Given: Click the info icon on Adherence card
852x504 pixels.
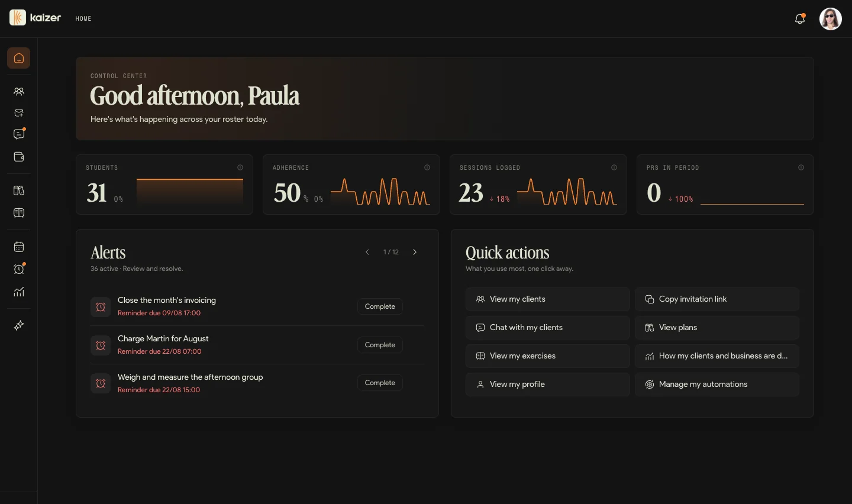Looking at the screenshot, I should point(427,167).
